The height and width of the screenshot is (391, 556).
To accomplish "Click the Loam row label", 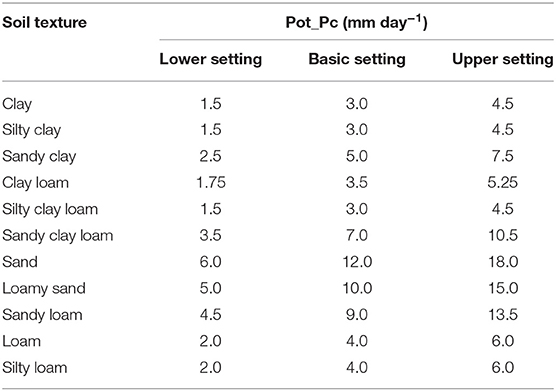I will point(21,341).
